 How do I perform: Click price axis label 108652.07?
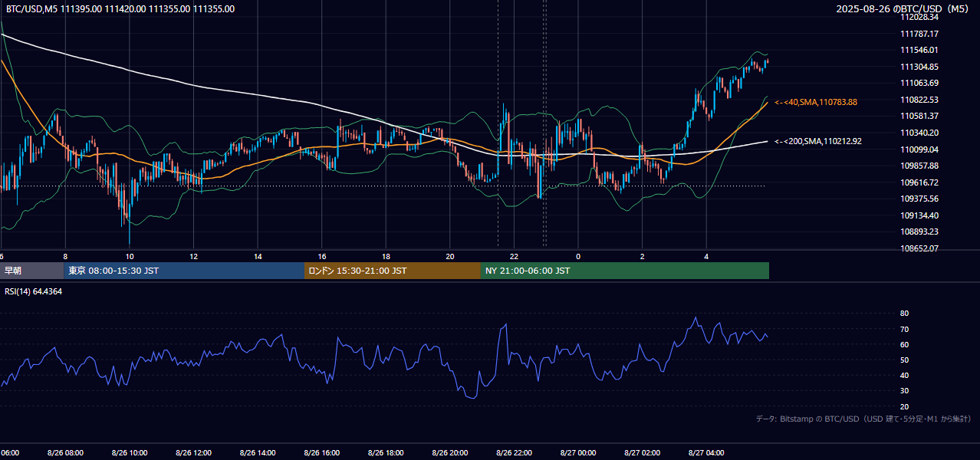pos(919,248)
